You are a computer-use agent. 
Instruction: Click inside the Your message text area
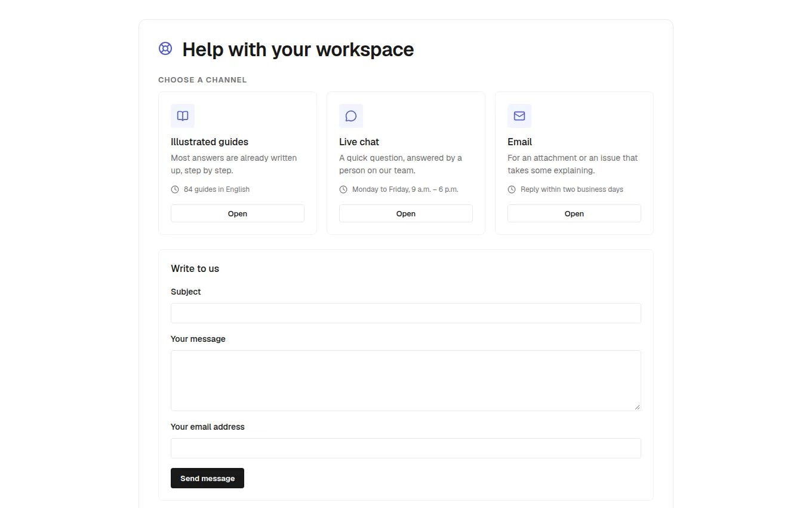coord(406,381)
